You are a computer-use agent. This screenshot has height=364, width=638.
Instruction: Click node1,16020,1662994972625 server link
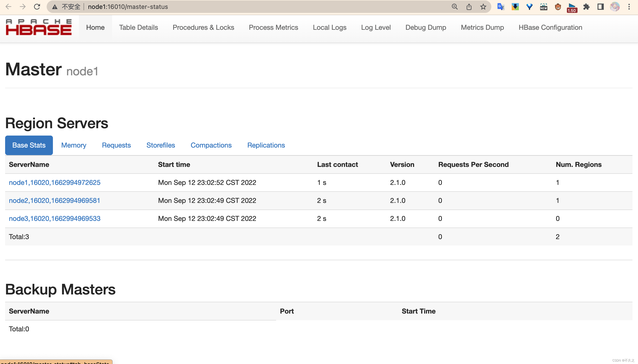(x=54, y=182)
